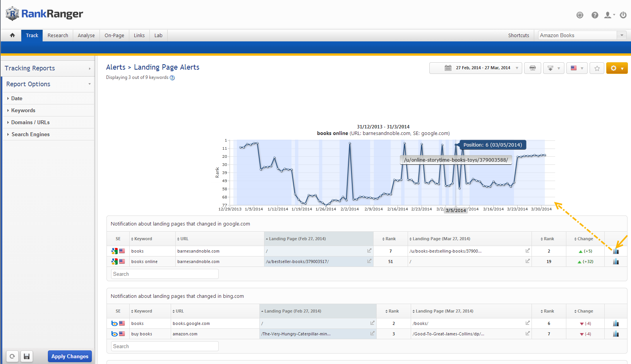631x364 pixels.
Task: Go to home icon in navigation bar
Action: [x=12, y=35]
